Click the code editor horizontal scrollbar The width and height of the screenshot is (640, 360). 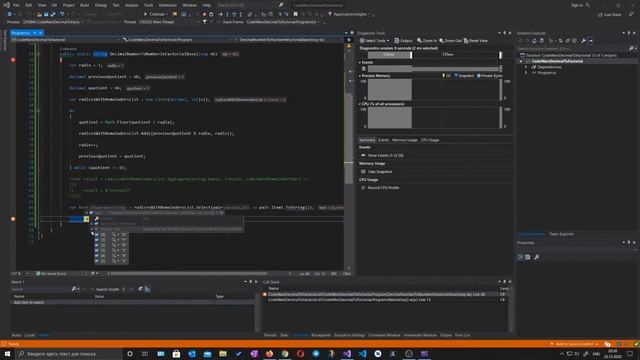pyautogui.click(x=189, y=273)
